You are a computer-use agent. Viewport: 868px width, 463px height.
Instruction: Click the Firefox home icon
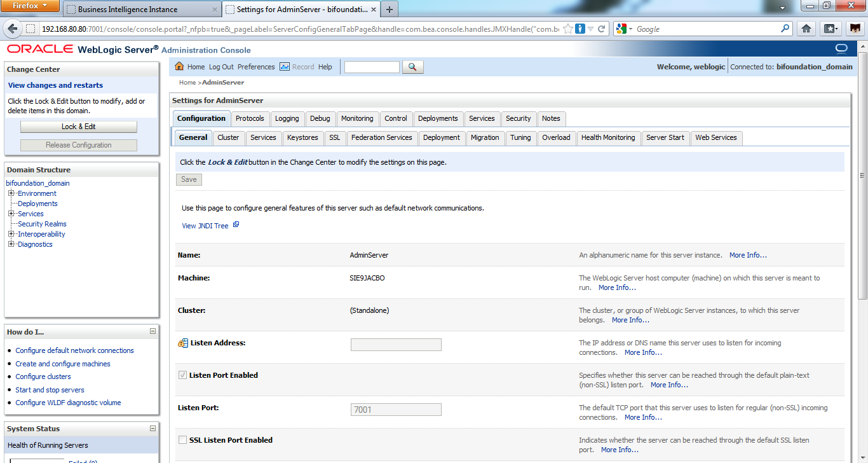(x=806, y=29)
